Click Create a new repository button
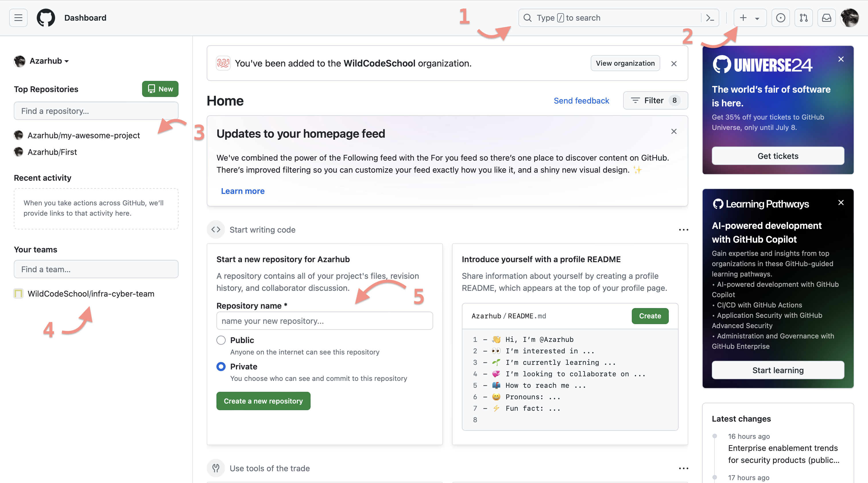The height and width of the screenshot is (483, 868). tap(263, 401)
